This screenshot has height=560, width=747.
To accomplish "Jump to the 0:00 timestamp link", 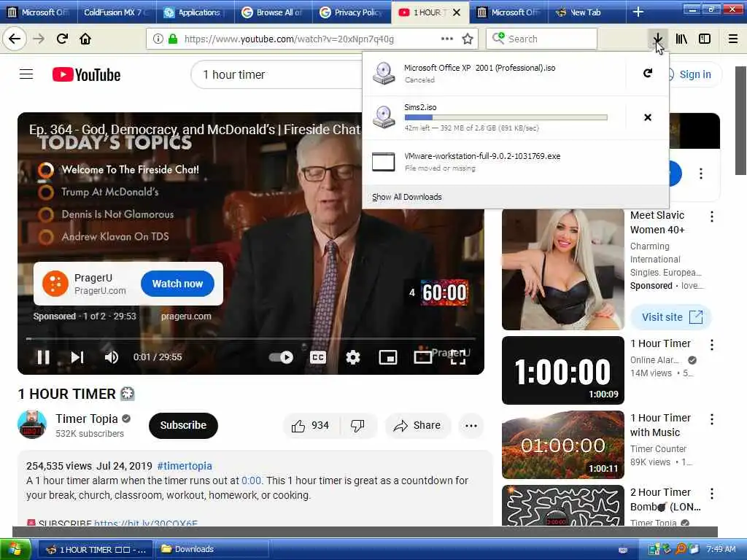I will coord(251,481).
